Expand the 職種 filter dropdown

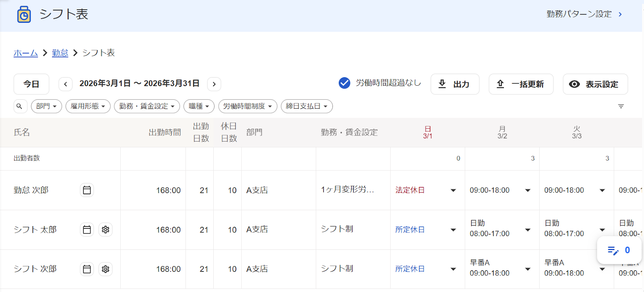199,106
